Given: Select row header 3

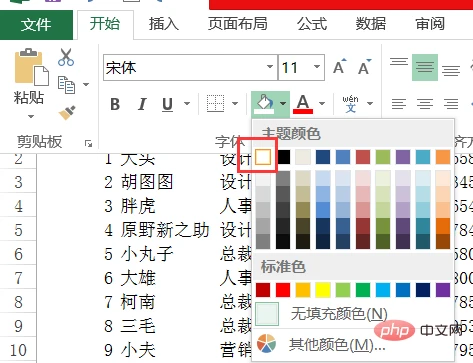Looking at the screenshot, I should click(18, 181).
